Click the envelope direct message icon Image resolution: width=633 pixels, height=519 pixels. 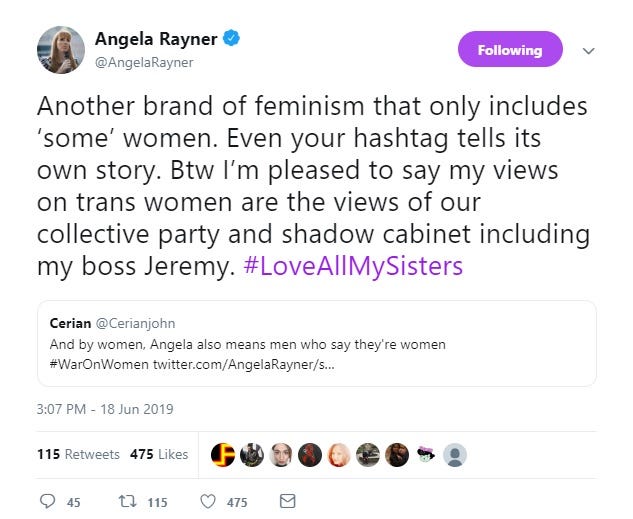point(287,502)
